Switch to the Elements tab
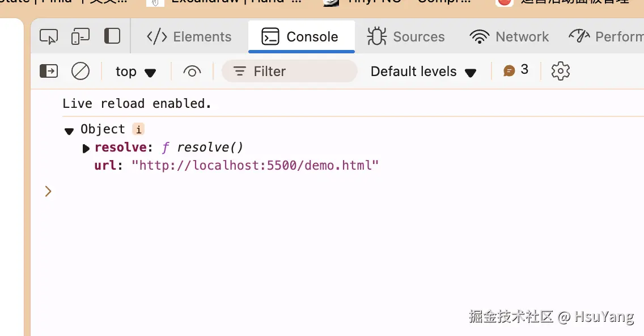Viewport: 644px width, 336px height. [189, 37]
